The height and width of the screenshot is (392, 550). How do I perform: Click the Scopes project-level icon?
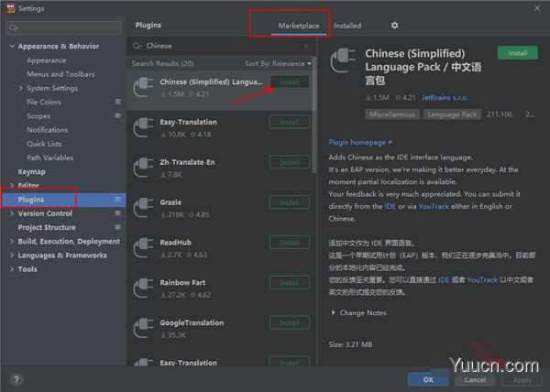click(x=118, y=115)
